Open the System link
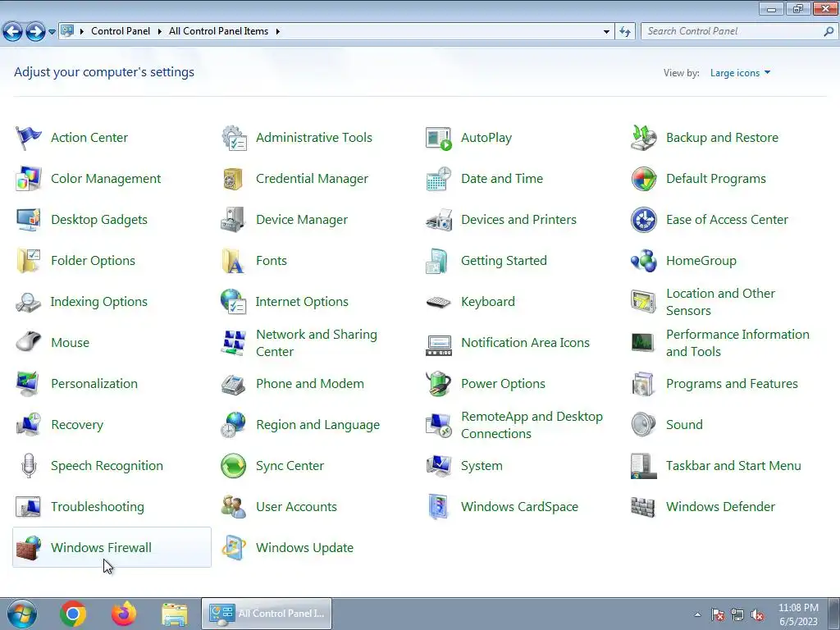840x630 pixels. coord(482,466)
